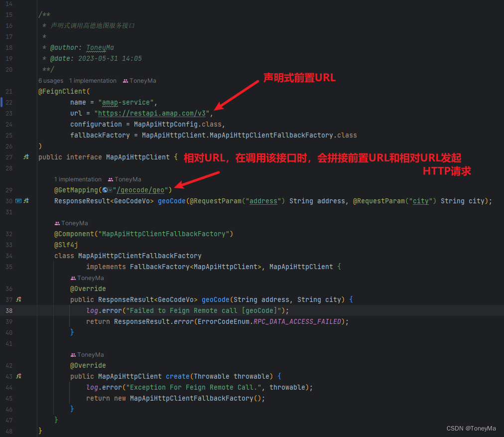Click the @Override annotation on line 36

pyautogui.click(x=88, y=289)
